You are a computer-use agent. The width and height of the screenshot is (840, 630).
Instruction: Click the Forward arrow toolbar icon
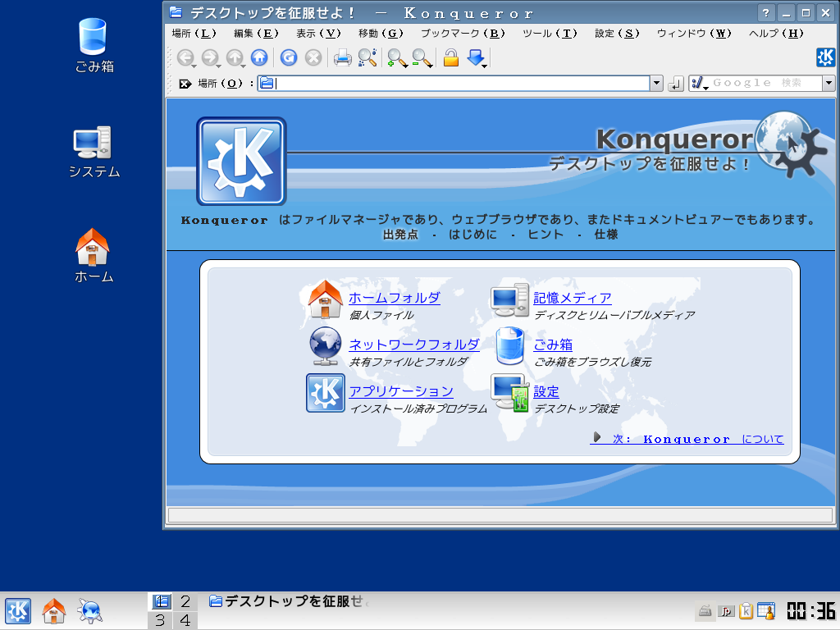click(x=210, y=57)
